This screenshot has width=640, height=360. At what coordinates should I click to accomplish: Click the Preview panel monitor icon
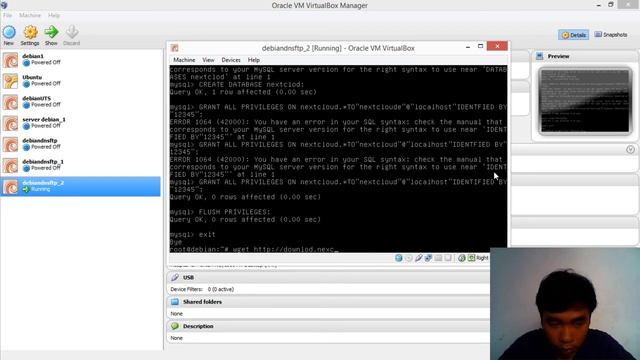(x=539, y=56)
